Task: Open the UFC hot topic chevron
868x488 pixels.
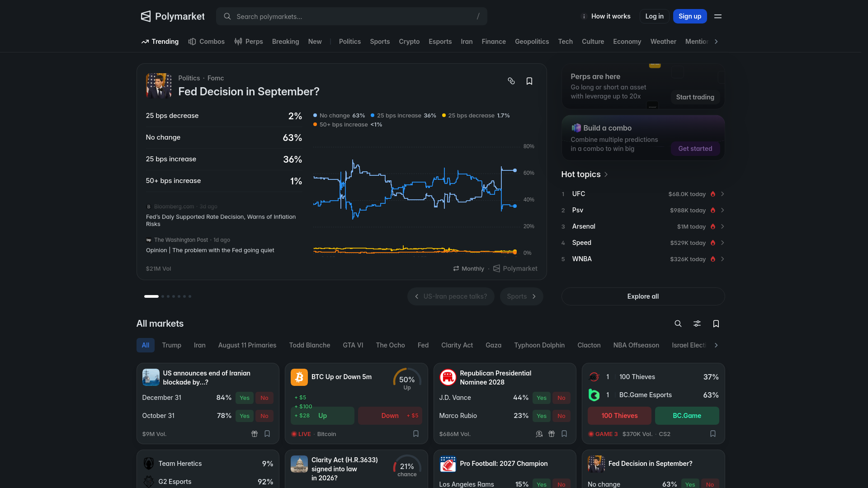Action: coord(722,194)
